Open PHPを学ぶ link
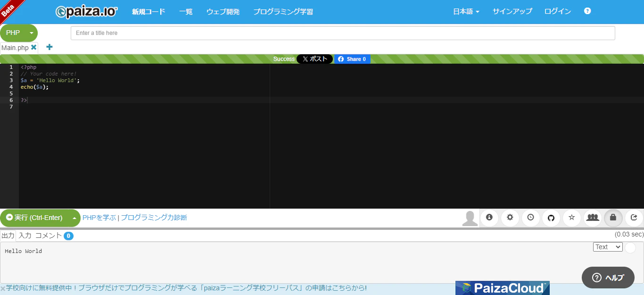The image size is (644, 295). (99, 218)
